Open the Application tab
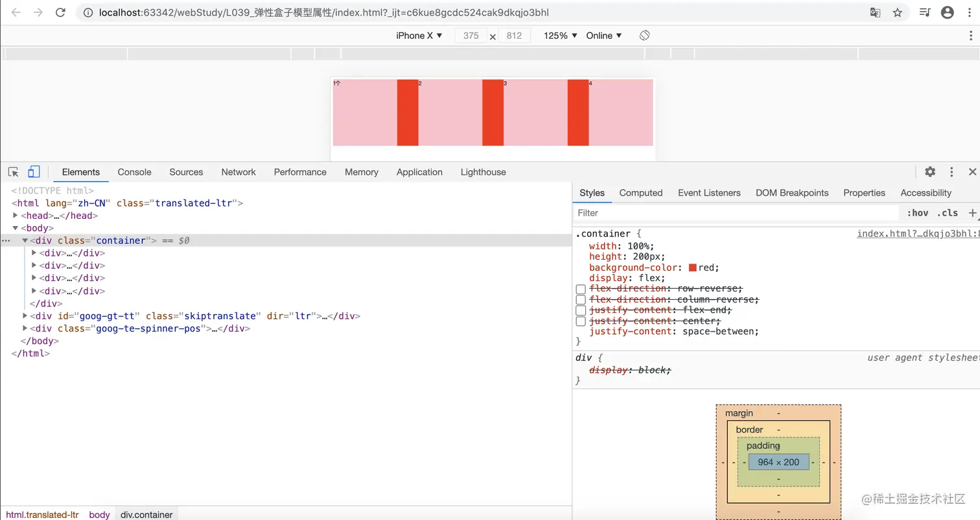The image size is (980, 520). click(419, 172)
